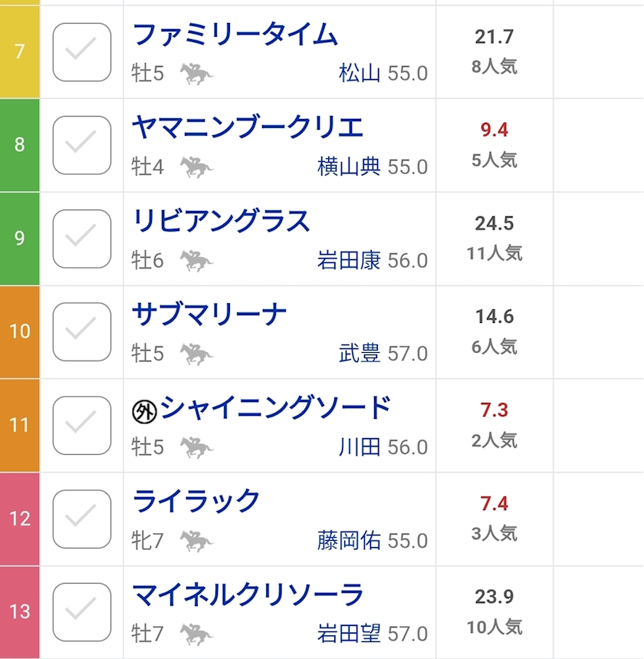
Task: Open the ファミリータイム horse page
Action: pos(235,35)
